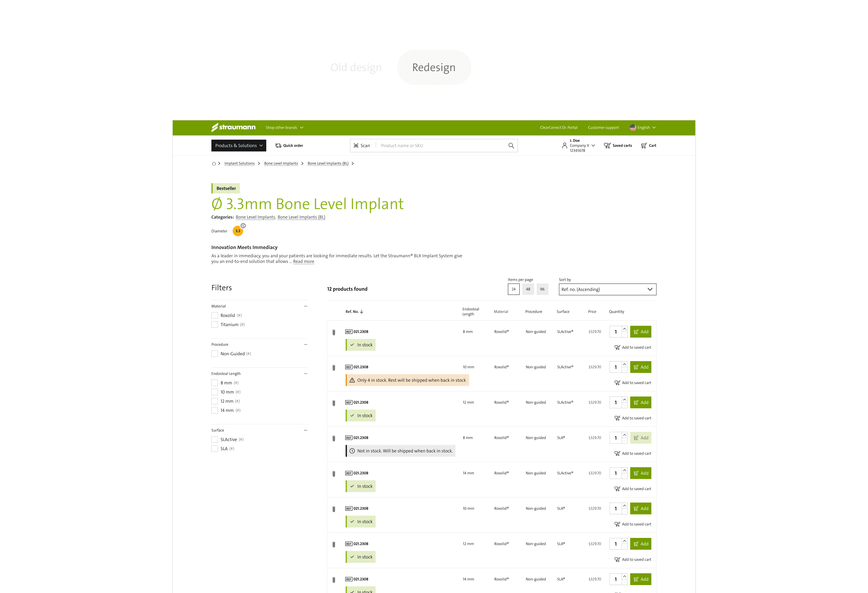Screen dimensions: 868x593
Task: Add to saved cart for 8 mm SLActive row
Action: pyautogui.click(x=633, y=347)
